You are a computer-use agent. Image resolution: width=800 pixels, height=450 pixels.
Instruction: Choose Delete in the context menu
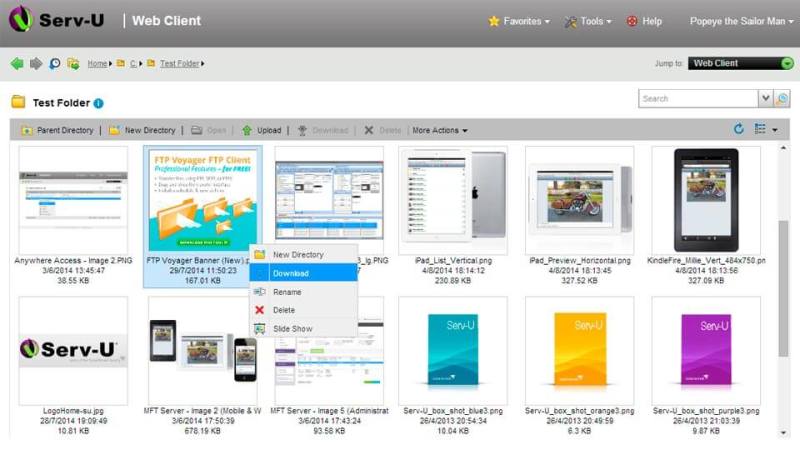pos(304,310)
